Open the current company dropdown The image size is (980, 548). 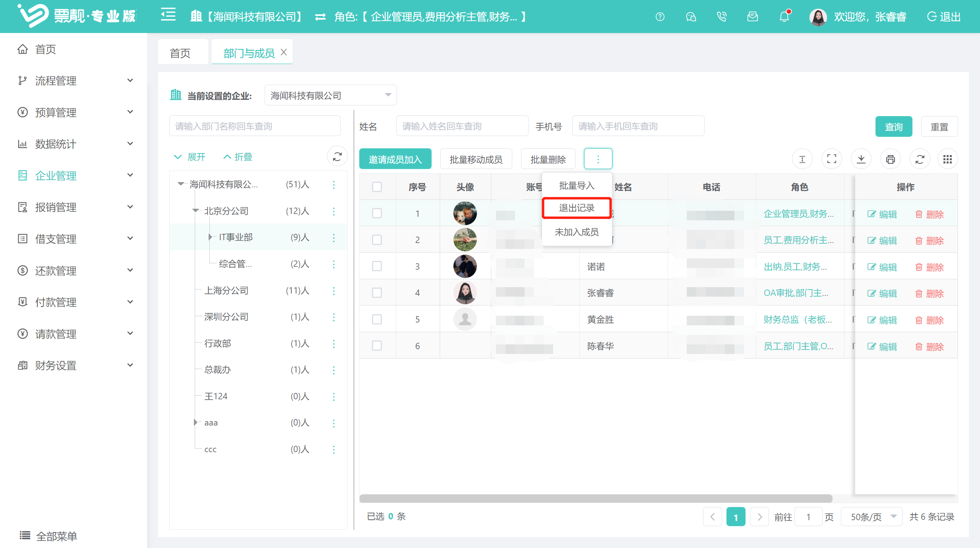pyautogui.click(x=331, y=95)
